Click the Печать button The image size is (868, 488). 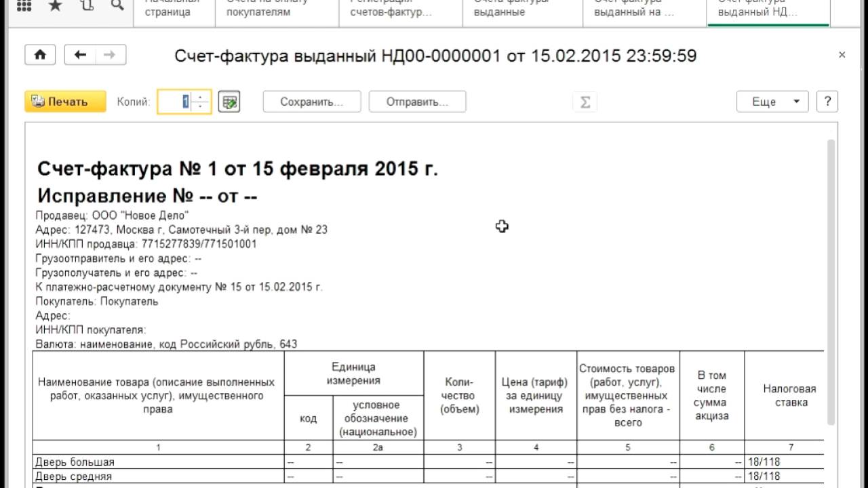click(x=66, y=102)
